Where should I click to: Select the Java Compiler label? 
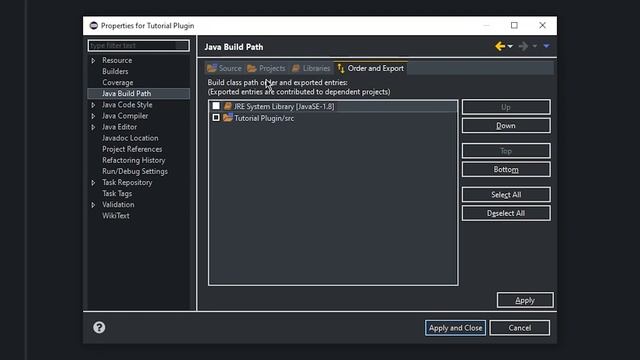coord(125,116)
